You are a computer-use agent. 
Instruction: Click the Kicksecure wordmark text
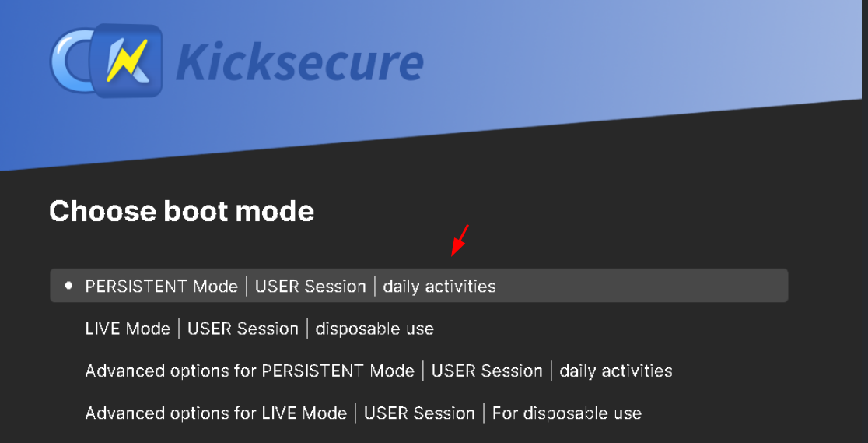299,62
